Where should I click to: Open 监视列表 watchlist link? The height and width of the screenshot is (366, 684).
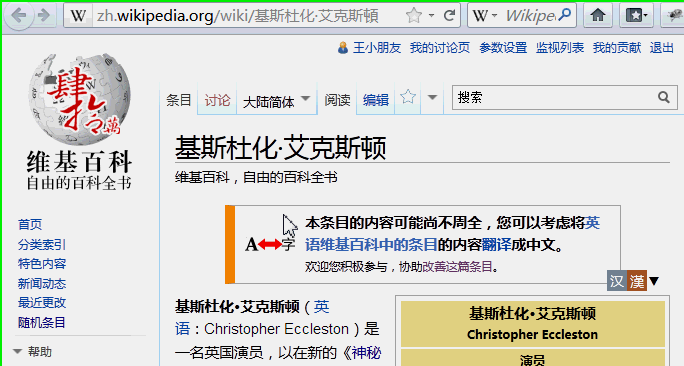[x=560, y=48]
